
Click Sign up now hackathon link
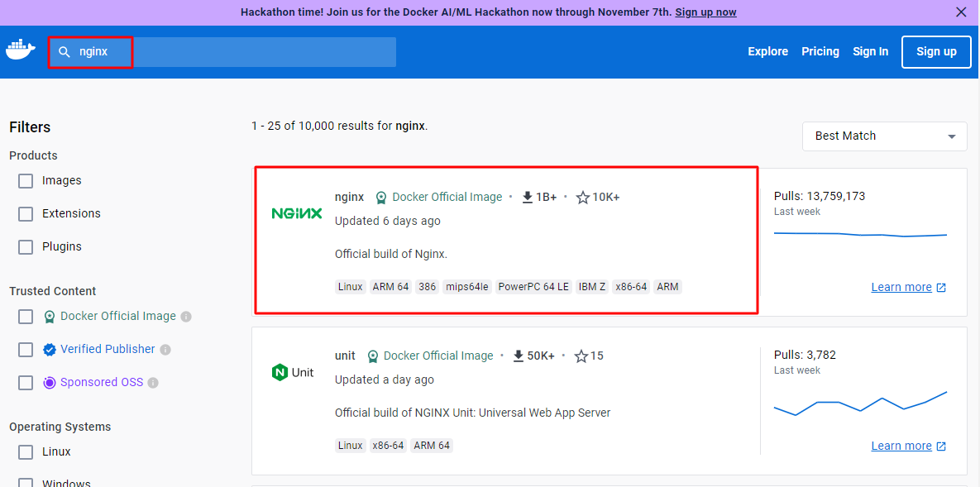tap(705, 12)
